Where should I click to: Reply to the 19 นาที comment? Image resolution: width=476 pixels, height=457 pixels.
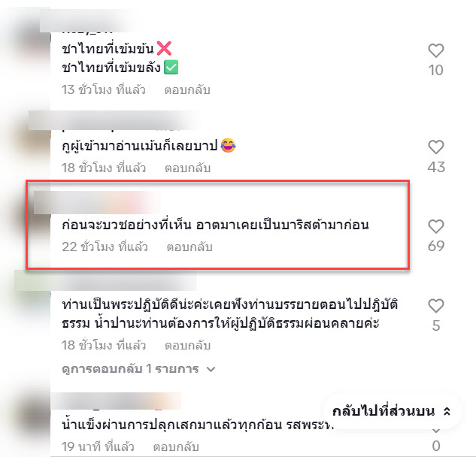176,447
